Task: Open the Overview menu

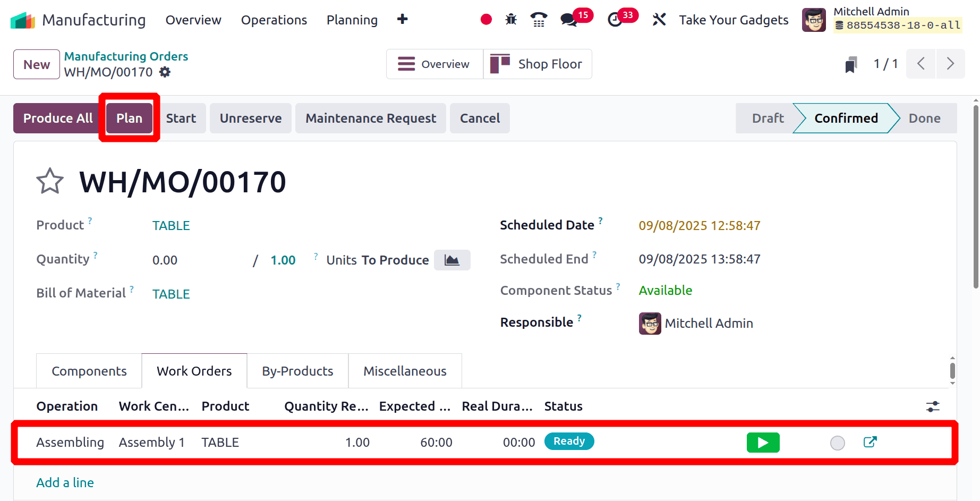Action: (x=193, y=20)
